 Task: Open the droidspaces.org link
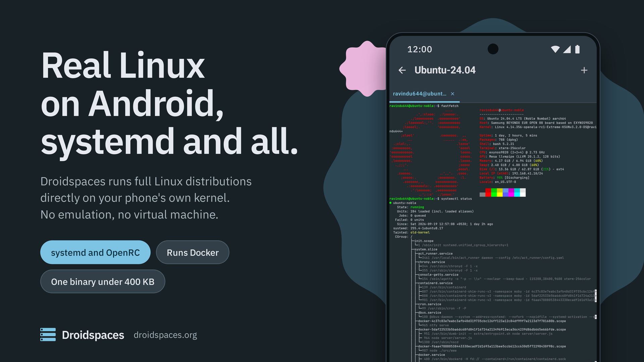(165, 335)
